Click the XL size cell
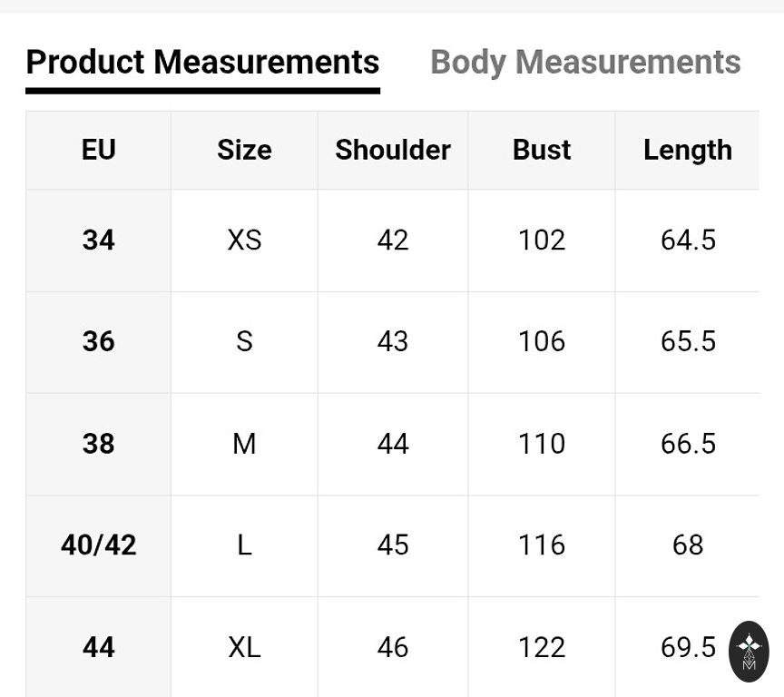 tap(244, 647)
